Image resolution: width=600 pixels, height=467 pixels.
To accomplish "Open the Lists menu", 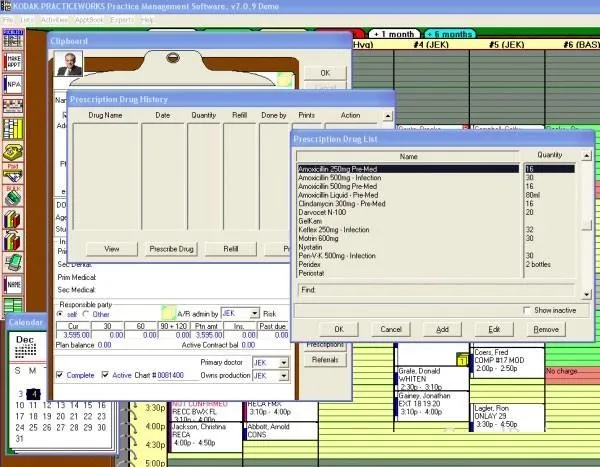I will tap(27, 20).
